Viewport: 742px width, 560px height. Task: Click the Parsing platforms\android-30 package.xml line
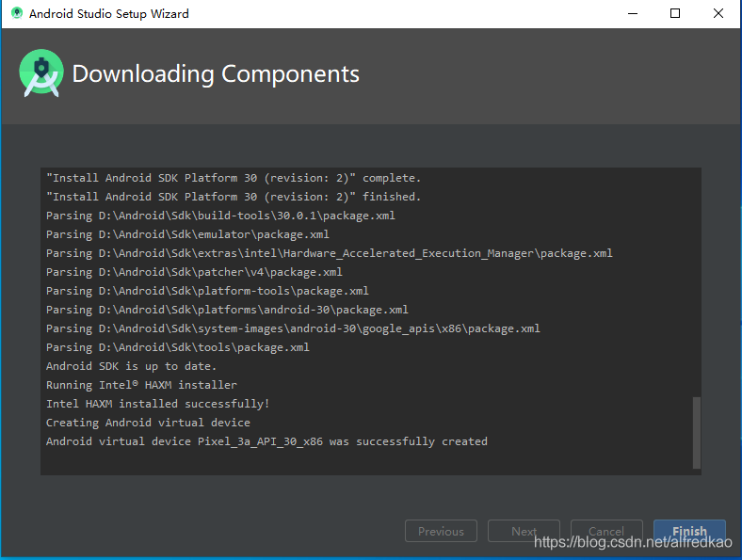point(227,310)
